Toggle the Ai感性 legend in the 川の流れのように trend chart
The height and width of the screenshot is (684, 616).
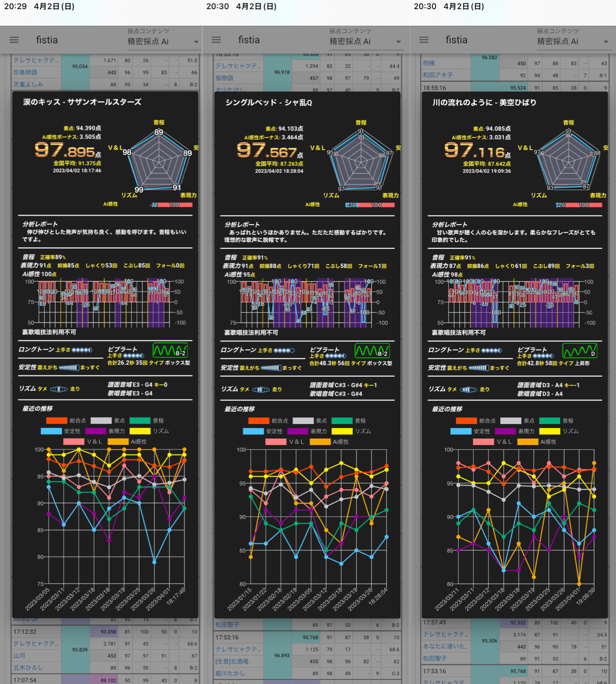point(537,442)
